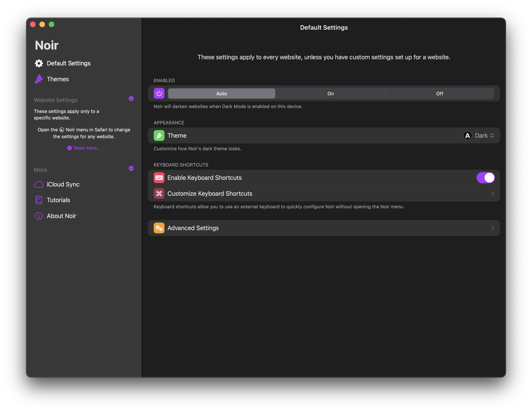
Task: Zoom the window with green button
Action: pos(52,24)
